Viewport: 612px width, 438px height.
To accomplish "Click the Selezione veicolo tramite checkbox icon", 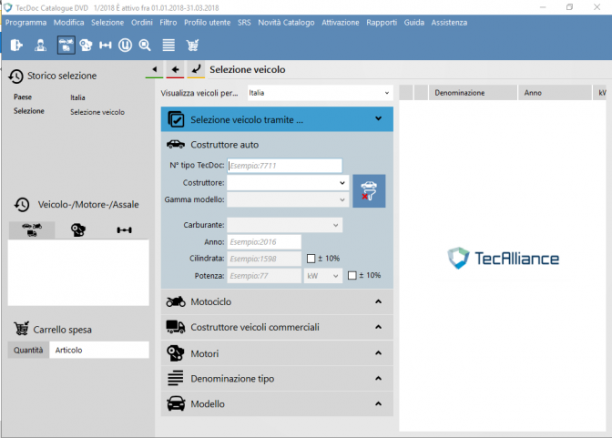I will (x=176, y=119).
